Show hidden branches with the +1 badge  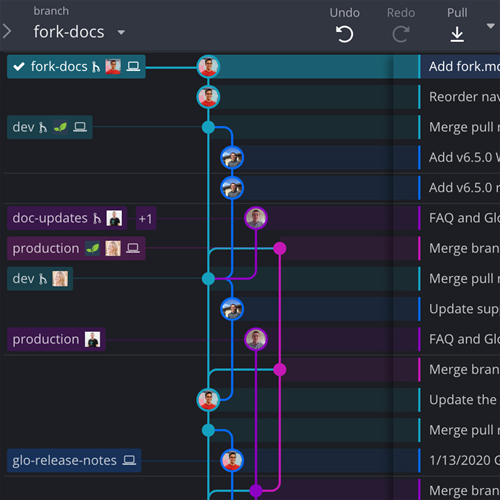pos(146,219)
